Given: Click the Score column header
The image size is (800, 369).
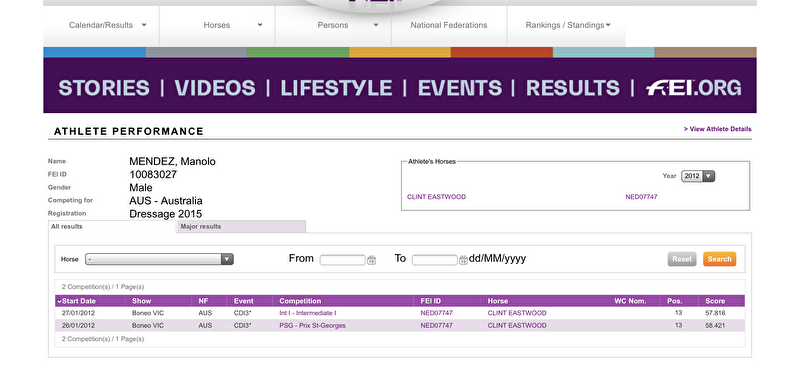Looking at the screenshot, I should coord(715,301).
